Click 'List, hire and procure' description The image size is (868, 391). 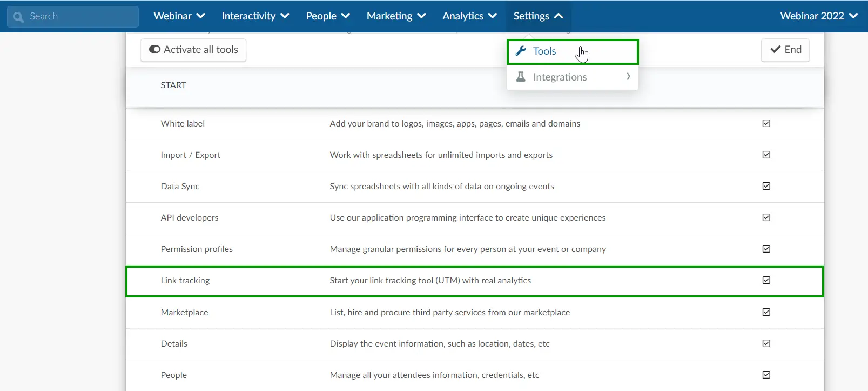tap(450, 313)
